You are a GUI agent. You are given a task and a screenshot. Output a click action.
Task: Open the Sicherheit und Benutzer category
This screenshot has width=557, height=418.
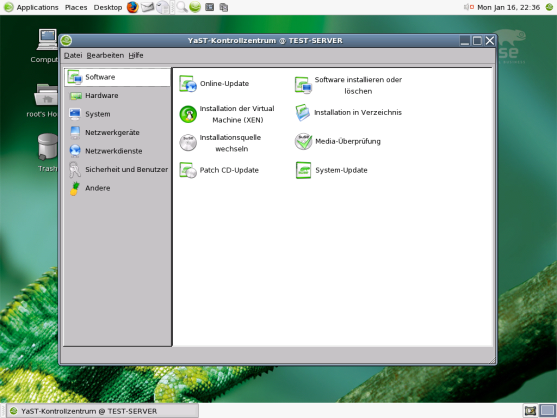(118, 169)
